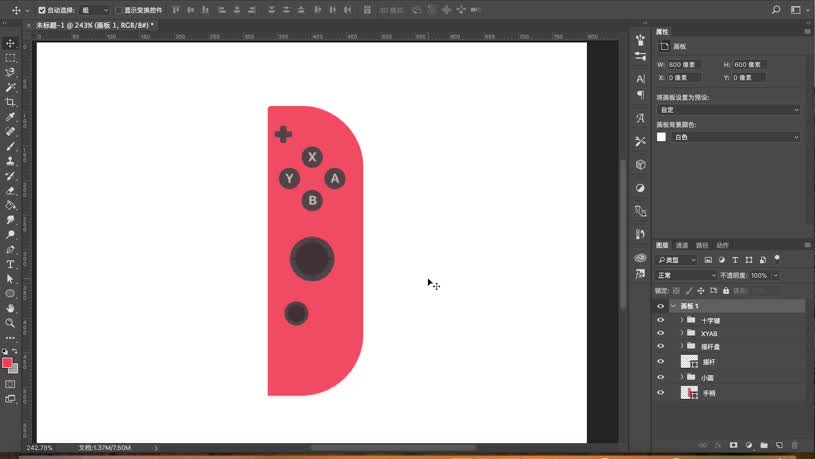
Task: Filter layers by type layers (T icon)
Action: click(x=735, y=260)
